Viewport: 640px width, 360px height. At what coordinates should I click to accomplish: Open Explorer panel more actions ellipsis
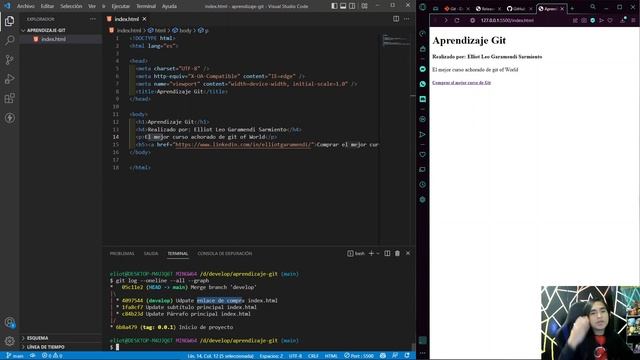93,19
